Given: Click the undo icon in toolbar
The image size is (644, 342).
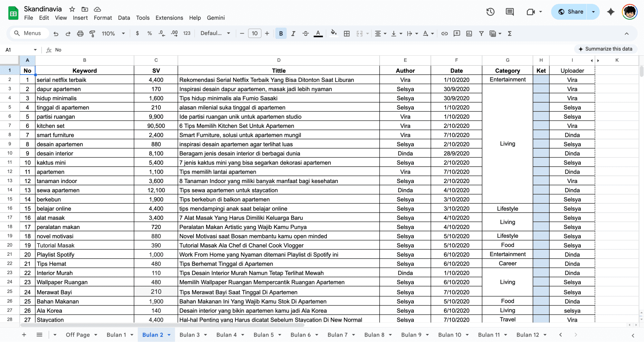Looking at the screenshot, I should coord(56,33).
